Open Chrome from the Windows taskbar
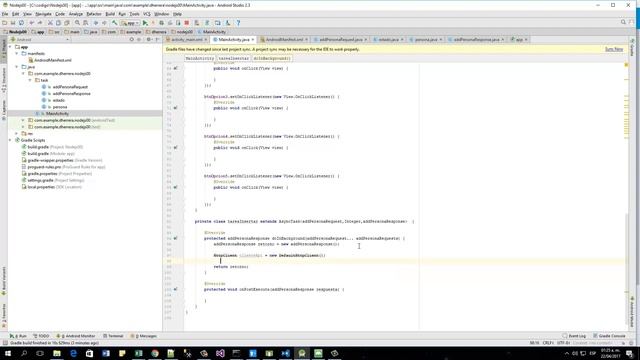 tap(155, 353)
